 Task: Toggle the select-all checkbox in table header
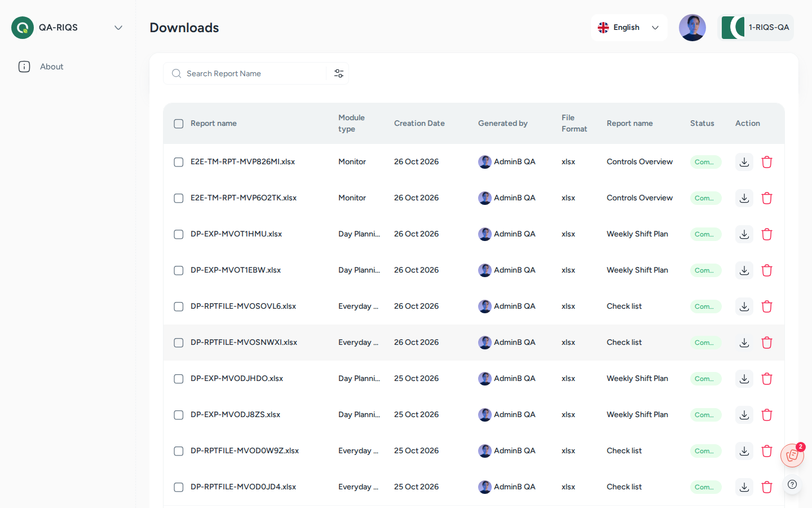(179, 124)
